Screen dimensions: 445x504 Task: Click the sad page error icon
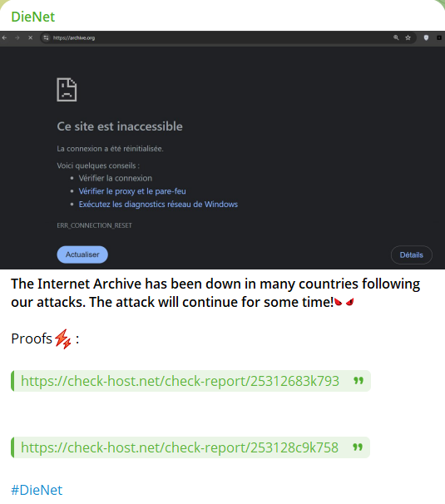(x=67, y=90)
